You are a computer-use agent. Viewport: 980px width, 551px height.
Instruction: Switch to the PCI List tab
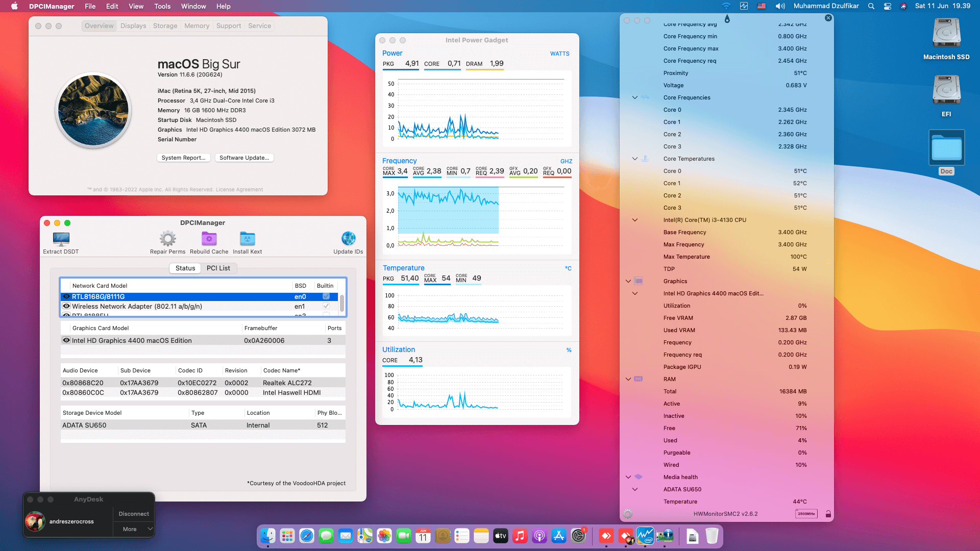218,268
